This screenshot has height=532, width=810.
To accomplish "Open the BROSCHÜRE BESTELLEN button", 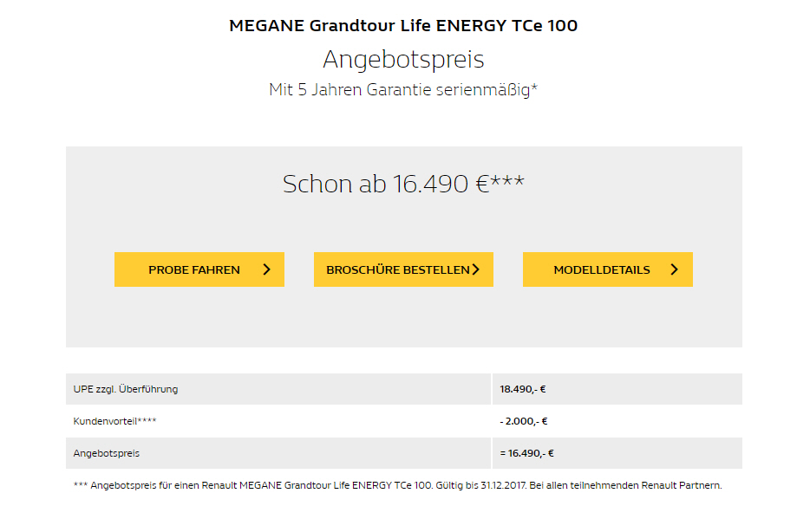I will pyautogui.click(x=403, y=269).
